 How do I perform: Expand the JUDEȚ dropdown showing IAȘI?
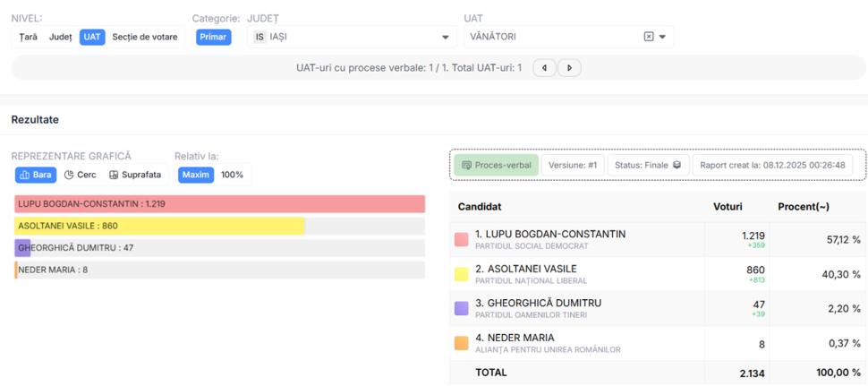click(x=445, y=37)
